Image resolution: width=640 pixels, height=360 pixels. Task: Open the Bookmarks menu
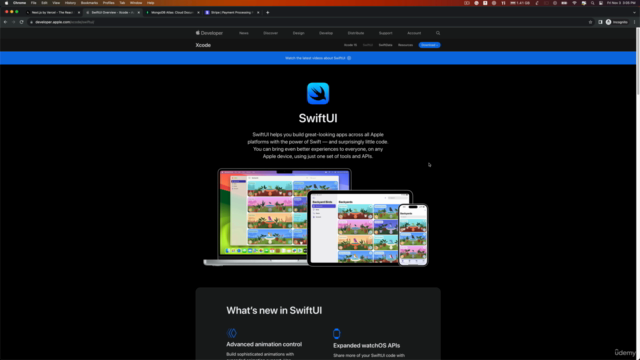tap(89, 3)
